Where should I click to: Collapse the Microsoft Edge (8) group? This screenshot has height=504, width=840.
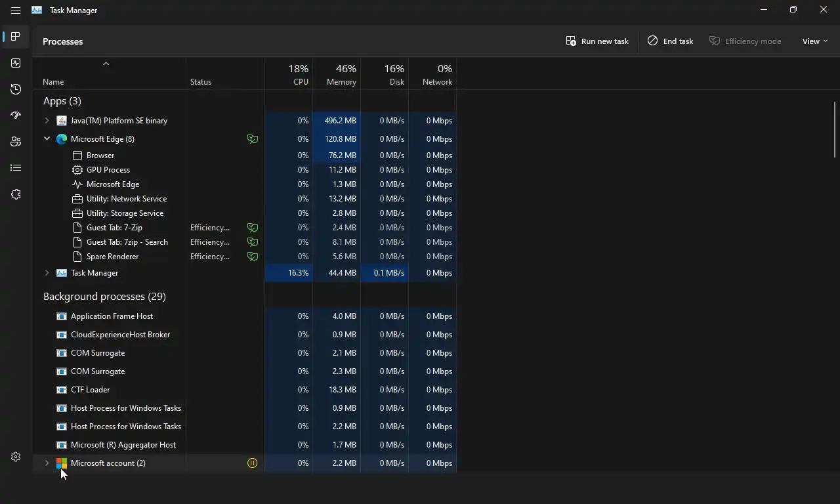(47, 139)
